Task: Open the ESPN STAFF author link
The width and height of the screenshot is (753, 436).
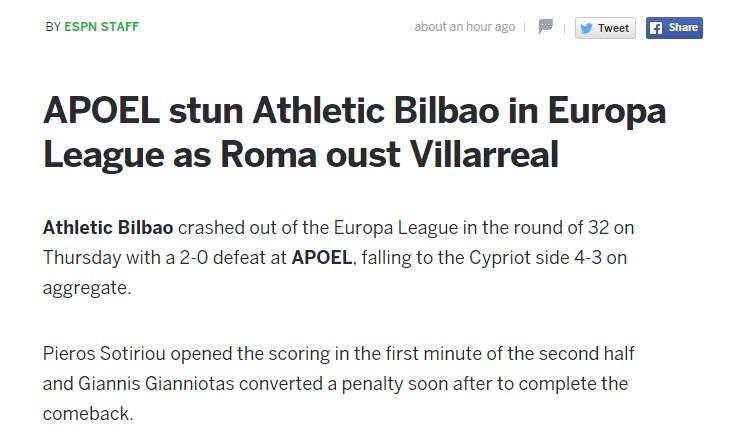Action: point(101,27)
